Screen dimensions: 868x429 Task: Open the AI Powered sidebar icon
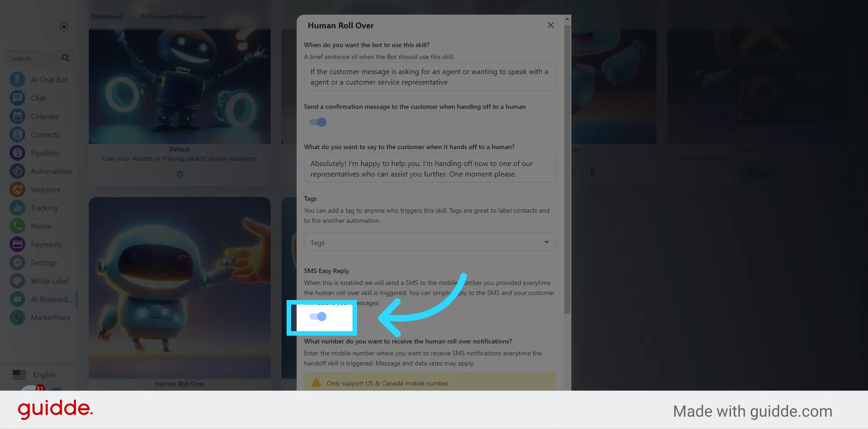[17, 299]
